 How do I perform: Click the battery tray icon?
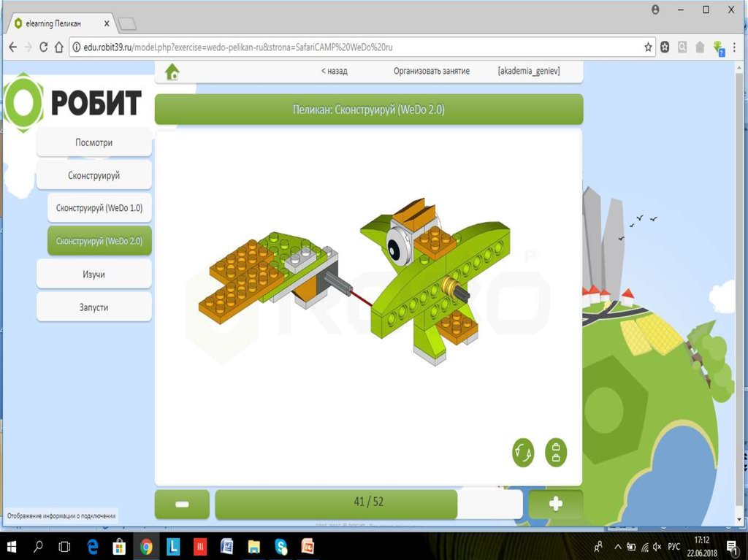coord(631,547)
